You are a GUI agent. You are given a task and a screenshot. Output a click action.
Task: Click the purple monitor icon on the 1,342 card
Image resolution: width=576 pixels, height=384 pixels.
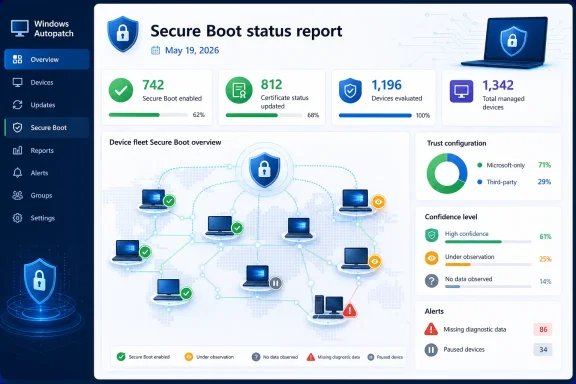(461, 90)
